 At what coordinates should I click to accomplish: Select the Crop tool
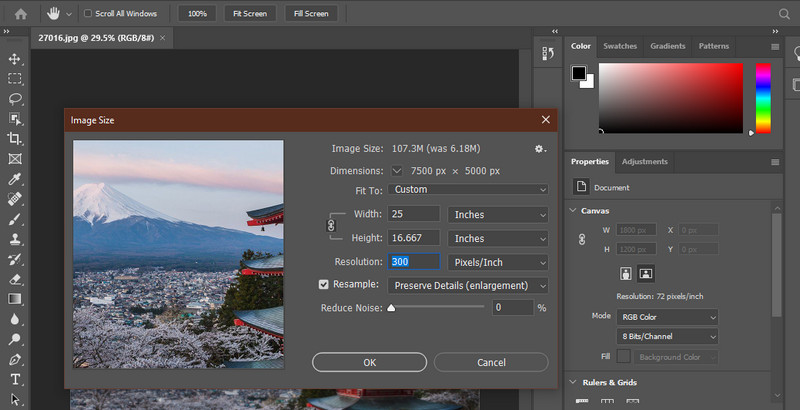point(15,139)
